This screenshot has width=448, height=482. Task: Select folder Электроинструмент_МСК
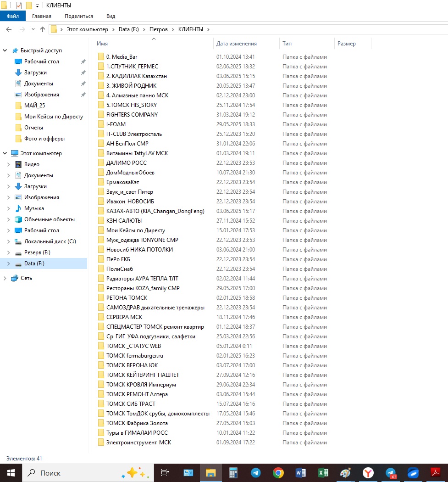pos(138,443)
